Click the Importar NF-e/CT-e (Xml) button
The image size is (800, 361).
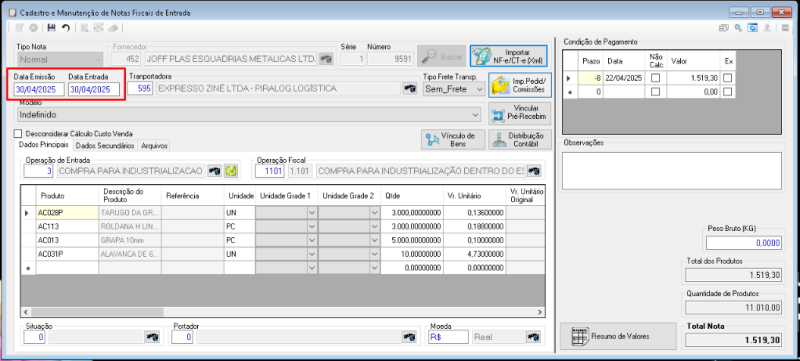[x=508, y=56]
